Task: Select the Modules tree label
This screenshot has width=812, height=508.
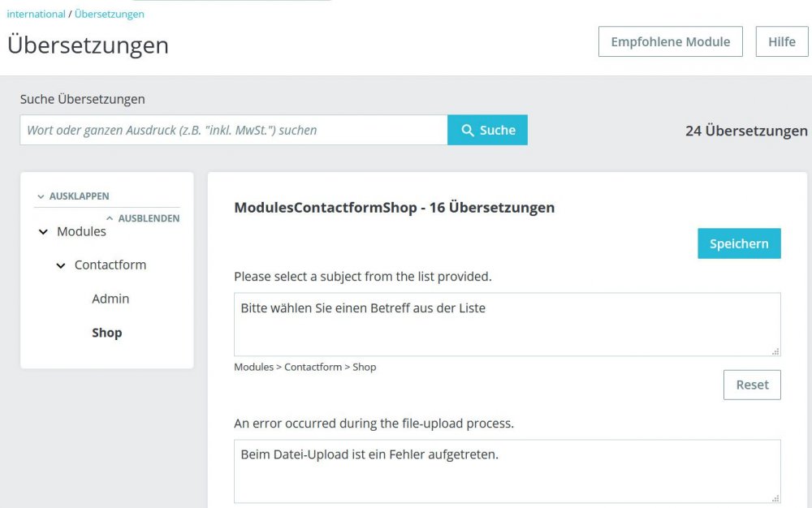Action: 81,232
